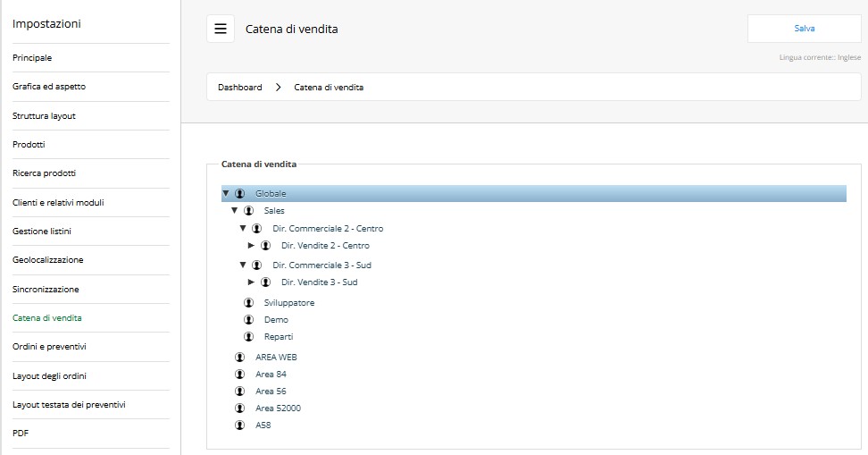Click the user icon beside Area 52000
The image size is (868, 455).
pos(239,409)
